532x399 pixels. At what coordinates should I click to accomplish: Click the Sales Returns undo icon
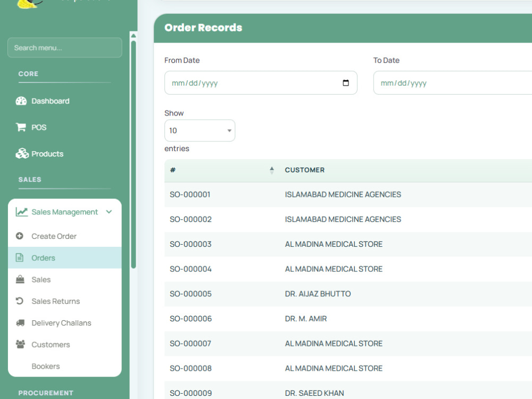(20, 301)
